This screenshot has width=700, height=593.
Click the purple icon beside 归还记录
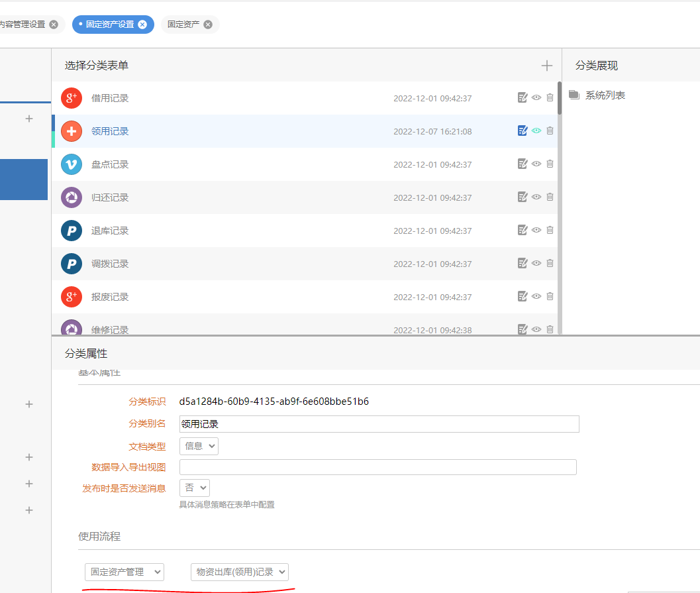[71, 197]
